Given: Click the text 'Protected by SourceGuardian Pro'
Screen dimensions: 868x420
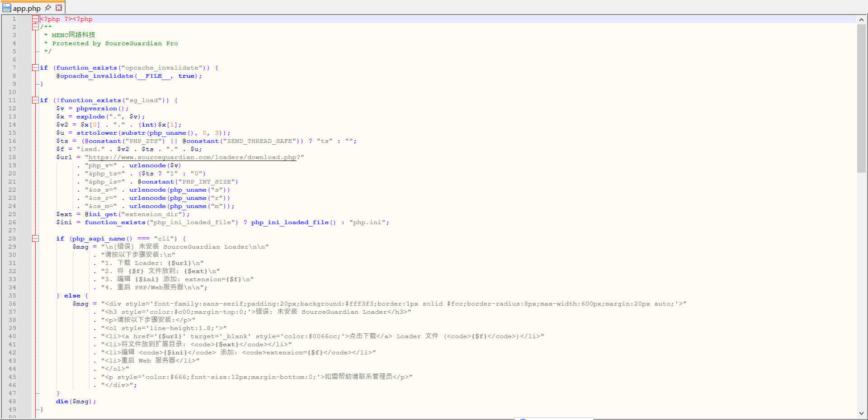Looking at the screenshot, I should [x=115, y=43].
